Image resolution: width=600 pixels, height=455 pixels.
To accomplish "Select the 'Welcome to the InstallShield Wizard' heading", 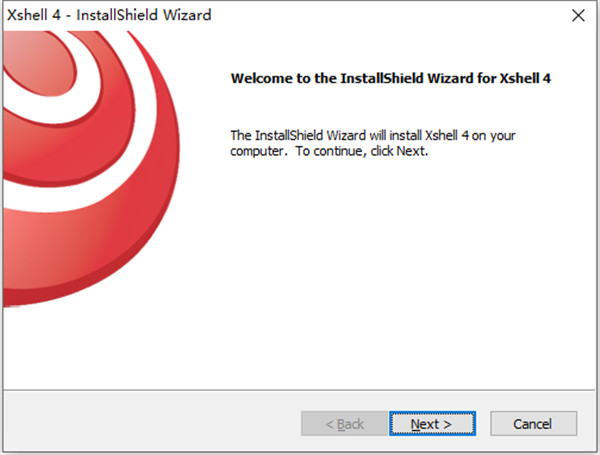I will (391, 78).
